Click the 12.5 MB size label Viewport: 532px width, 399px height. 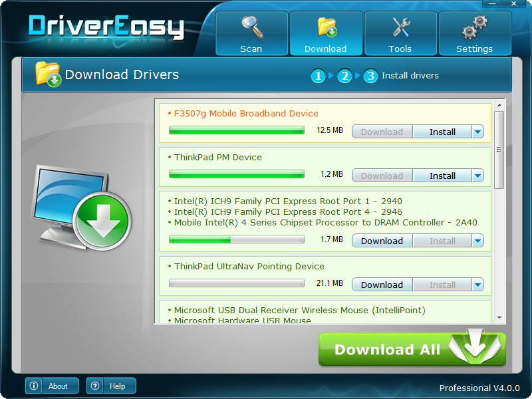pos(330,130)
